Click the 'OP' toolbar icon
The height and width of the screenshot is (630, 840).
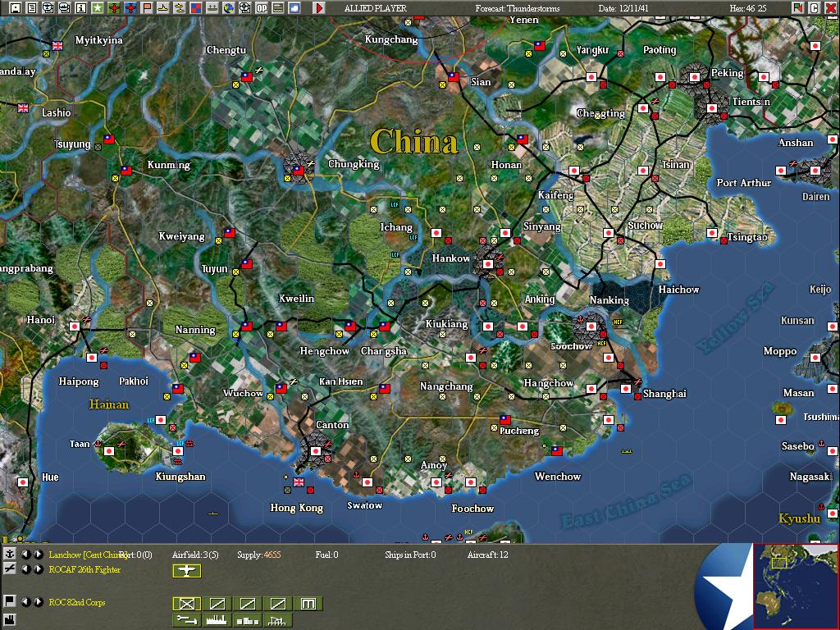262,7
